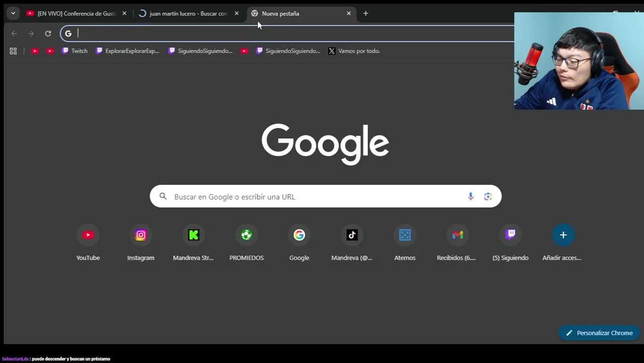This screenshot has height=363, width=644.
Task: Click the magnifier icon in search box
Action: [x=163, y=197]
